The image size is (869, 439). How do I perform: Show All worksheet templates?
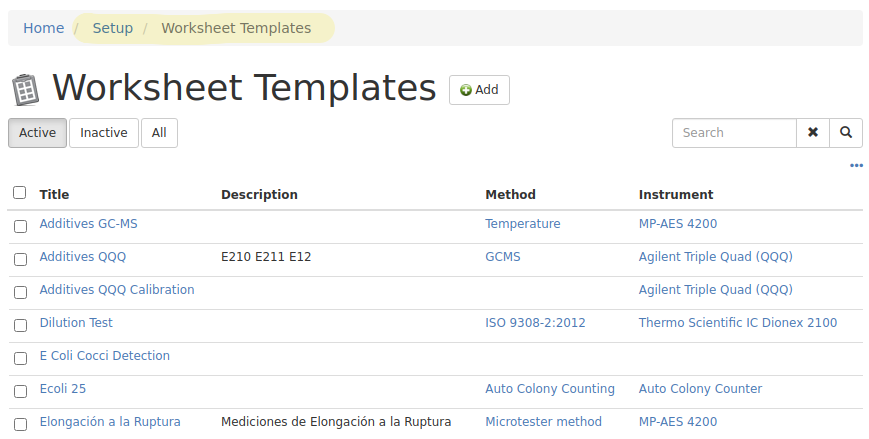(x=159, y=133)
